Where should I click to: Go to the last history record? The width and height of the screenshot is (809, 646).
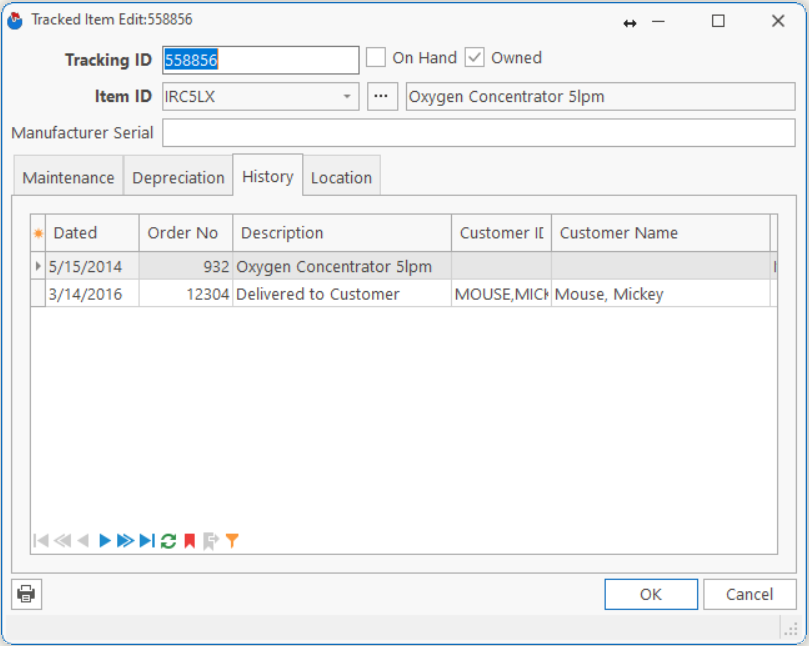146,541
